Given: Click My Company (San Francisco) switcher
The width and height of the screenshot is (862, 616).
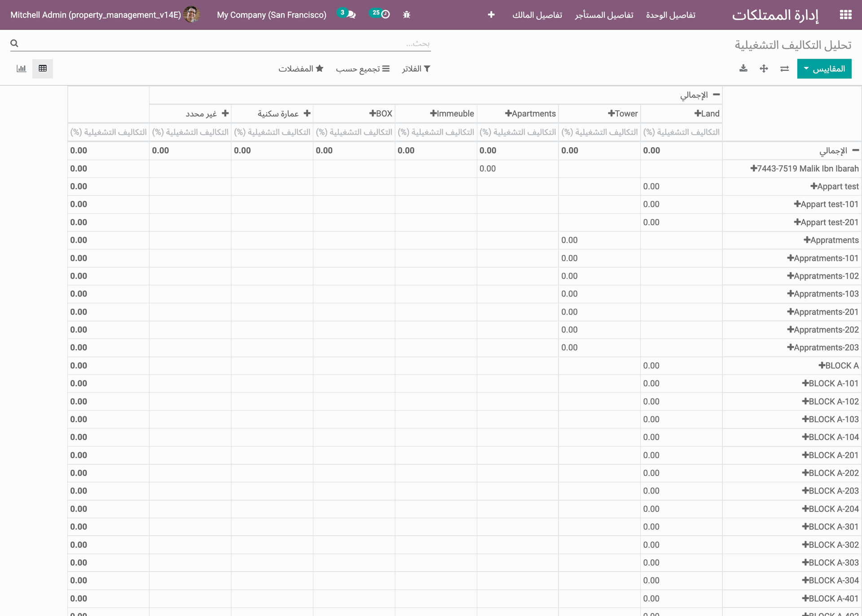Looking at the screenshot, I should click(x=272, y=15).
